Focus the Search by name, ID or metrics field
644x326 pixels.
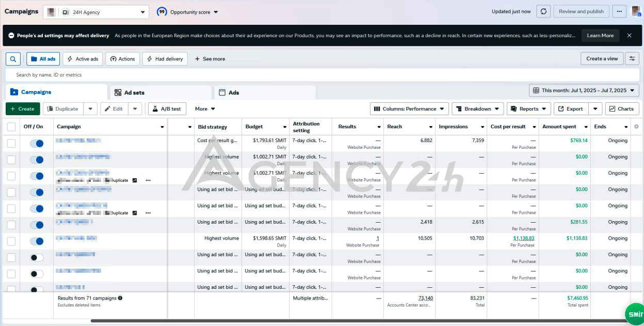322,75
